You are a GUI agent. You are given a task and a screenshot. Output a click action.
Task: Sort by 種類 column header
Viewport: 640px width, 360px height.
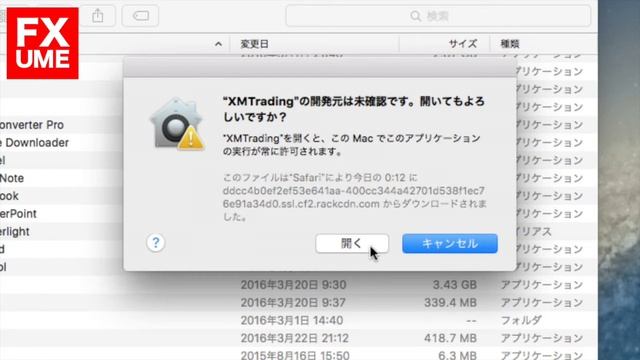tap(510, 44)
